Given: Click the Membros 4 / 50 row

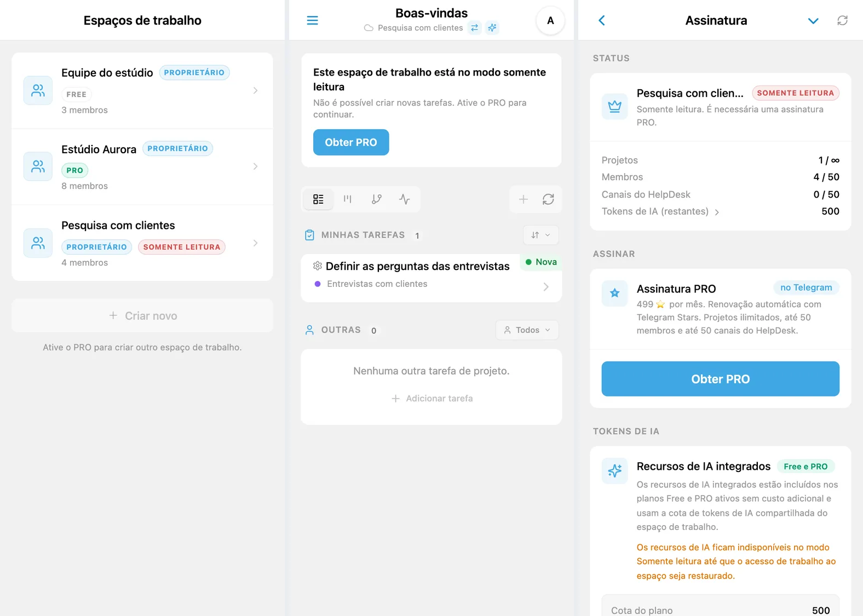Looking at the screenshot, I should coord(720,177).
